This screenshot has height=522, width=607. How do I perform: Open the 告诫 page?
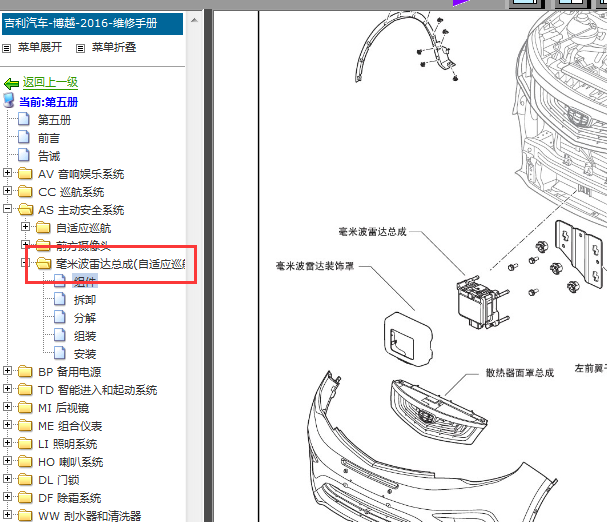tap(49, 156)
